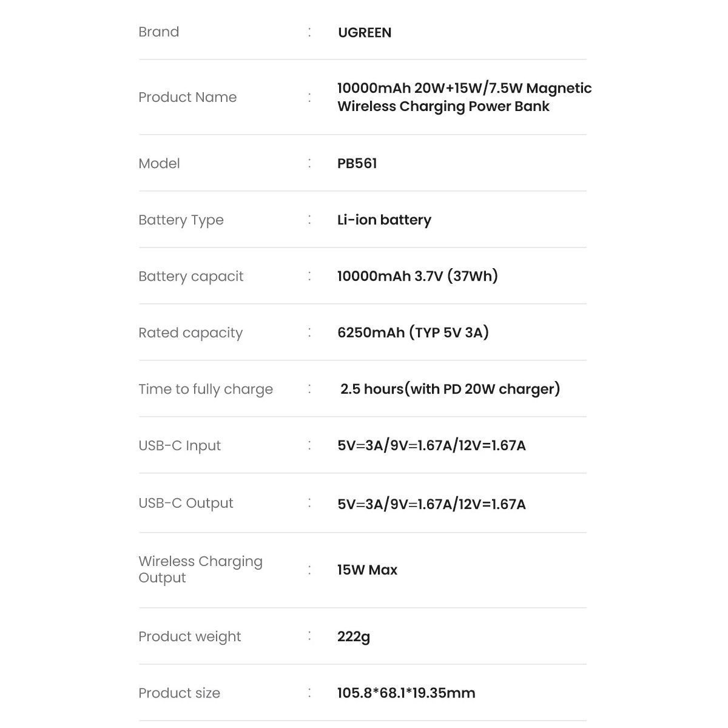Select the Product Name label

tap(187, 97)
